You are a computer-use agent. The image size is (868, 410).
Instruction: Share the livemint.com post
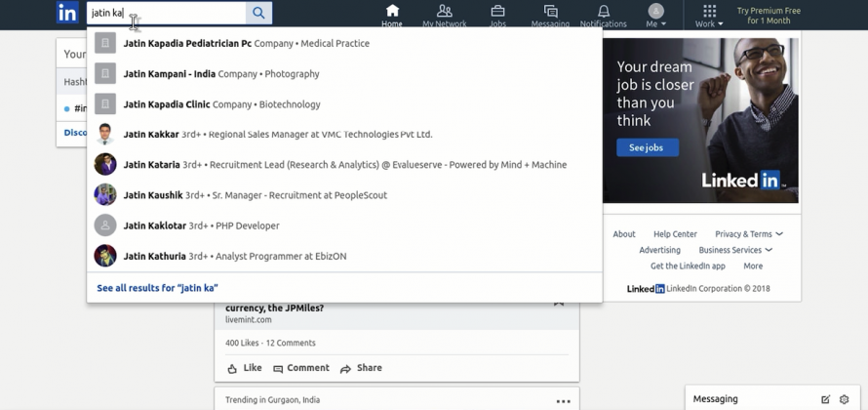(x=361, y=368)
